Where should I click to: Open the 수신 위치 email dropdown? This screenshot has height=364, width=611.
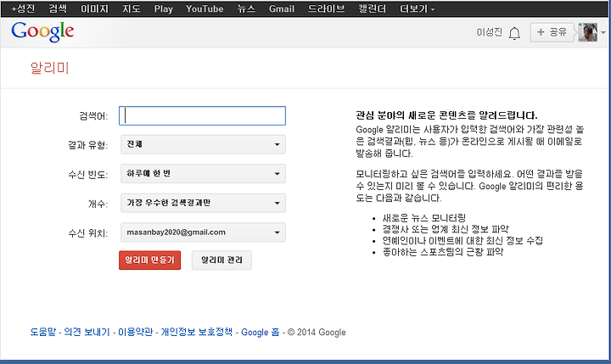click(x=203, y=232)
